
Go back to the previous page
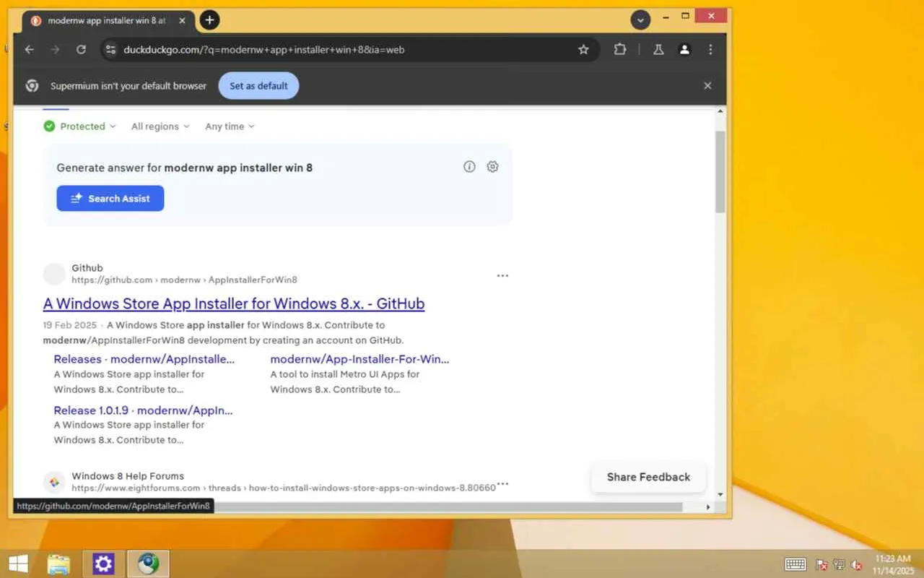click(29, 49)
